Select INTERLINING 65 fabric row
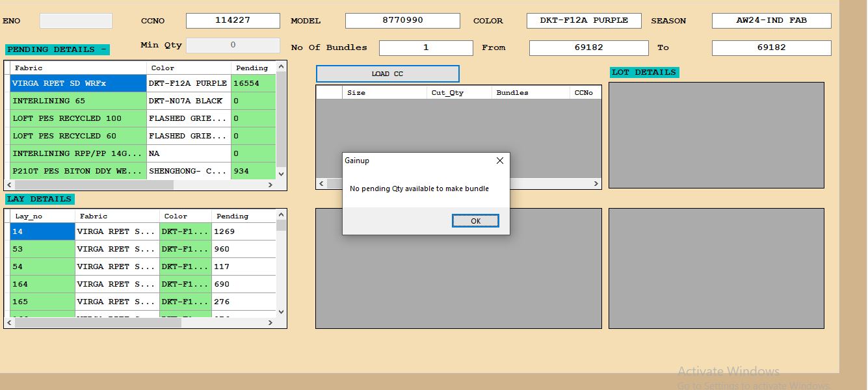This screenshot has width=868, height=390. (78, 101)
